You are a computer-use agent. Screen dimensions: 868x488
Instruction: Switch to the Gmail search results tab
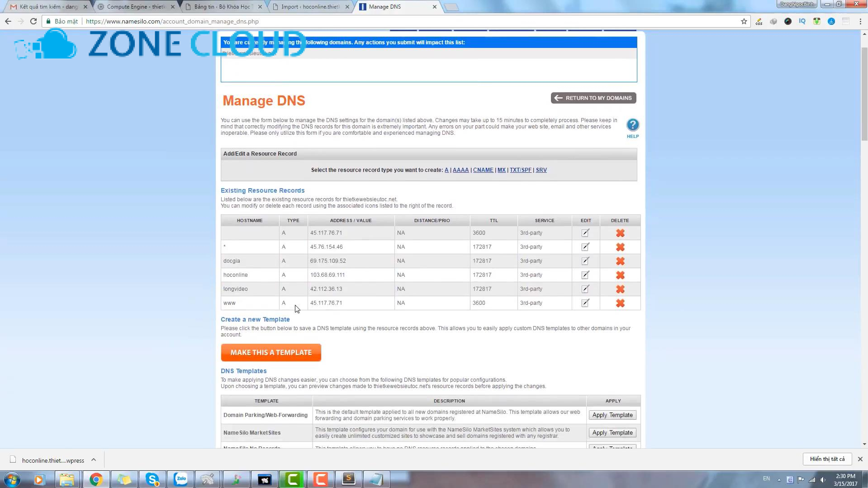pos(48,7)
